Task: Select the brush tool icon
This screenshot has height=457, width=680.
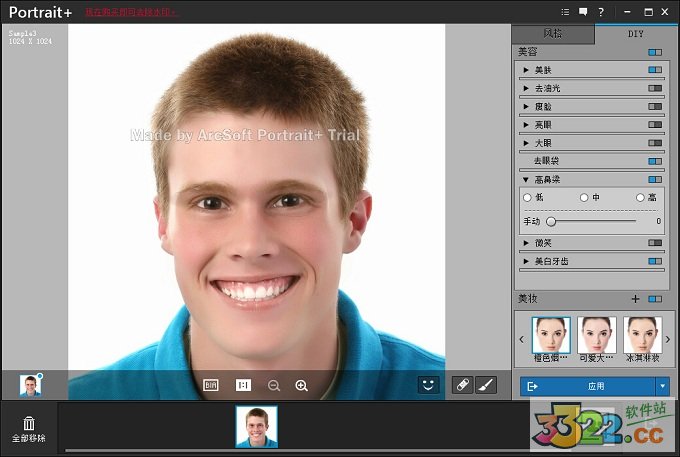Action: coord(485,384)
